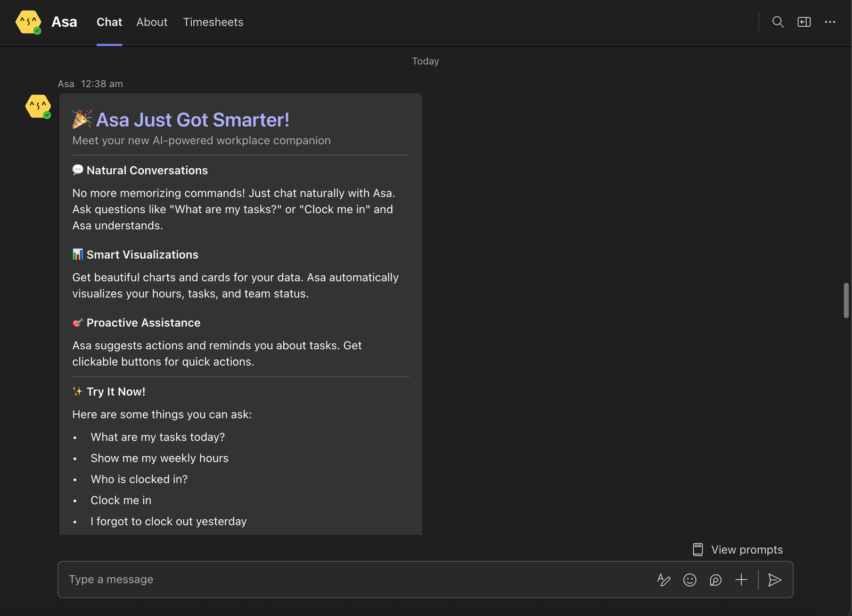
Task: Open attachments with the plus icon
Action: pos(741,580)
